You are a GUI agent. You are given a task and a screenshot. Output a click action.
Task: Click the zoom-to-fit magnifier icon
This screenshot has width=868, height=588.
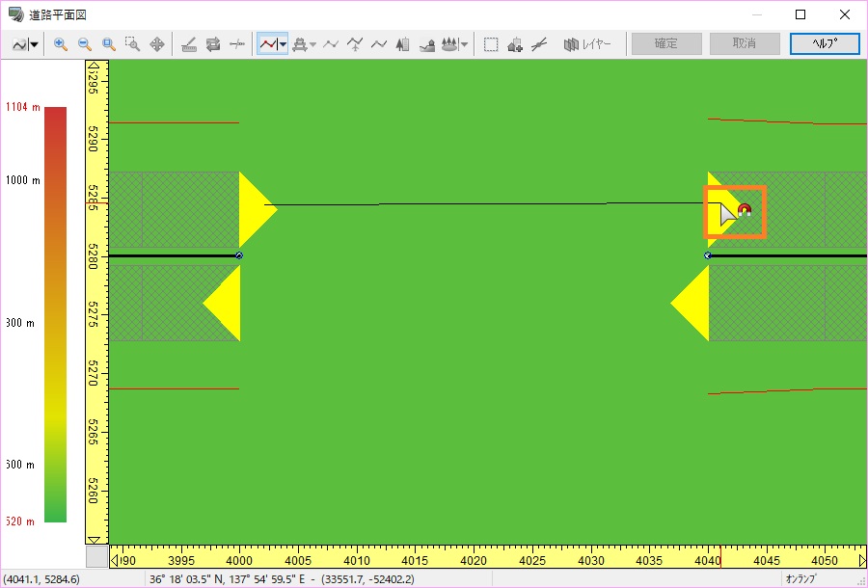point(108,44)
